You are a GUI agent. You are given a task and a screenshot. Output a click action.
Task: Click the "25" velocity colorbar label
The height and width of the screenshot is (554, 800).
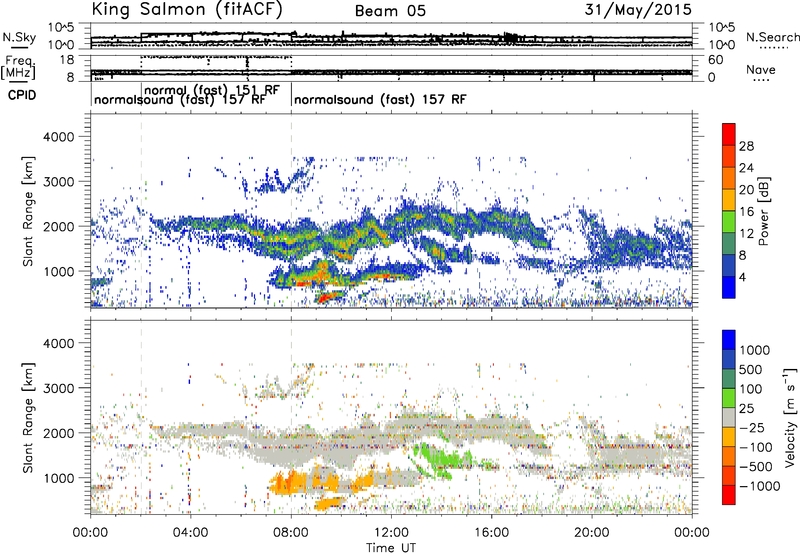(746, 409)
